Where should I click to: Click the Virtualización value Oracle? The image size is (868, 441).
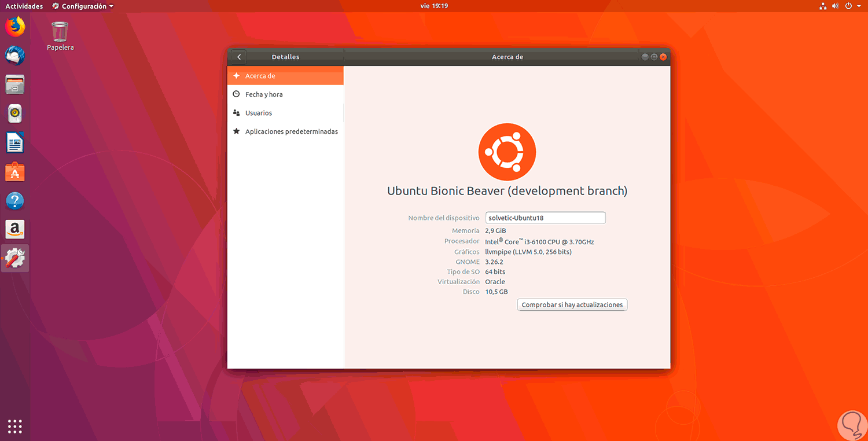(x=495, y=282)
